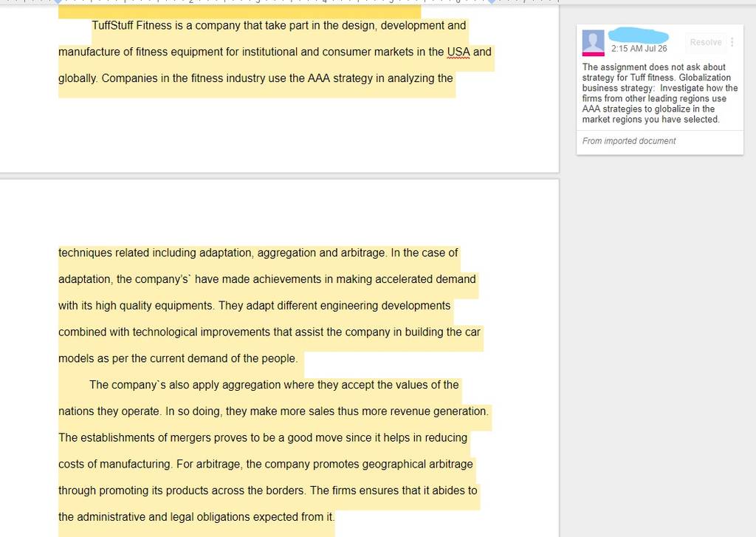Viewport: 756px width, 537px height.
Task: Click the commenter's avatar picture
Action: pos(593,42)
